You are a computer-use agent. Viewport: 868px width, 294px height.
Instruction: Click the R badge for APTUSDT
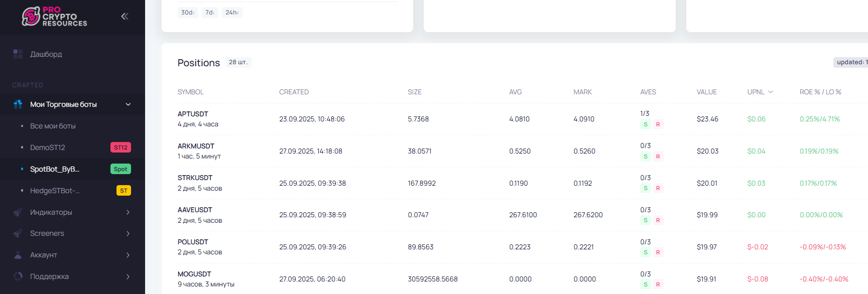(x=658, y=124)
